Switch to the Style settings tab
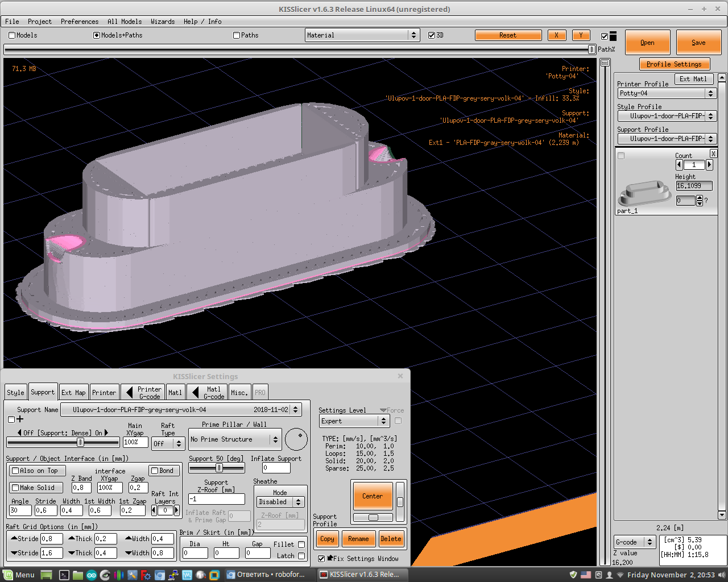The width and height of the screenshot is (728, 582). click(x=15, y=392)
